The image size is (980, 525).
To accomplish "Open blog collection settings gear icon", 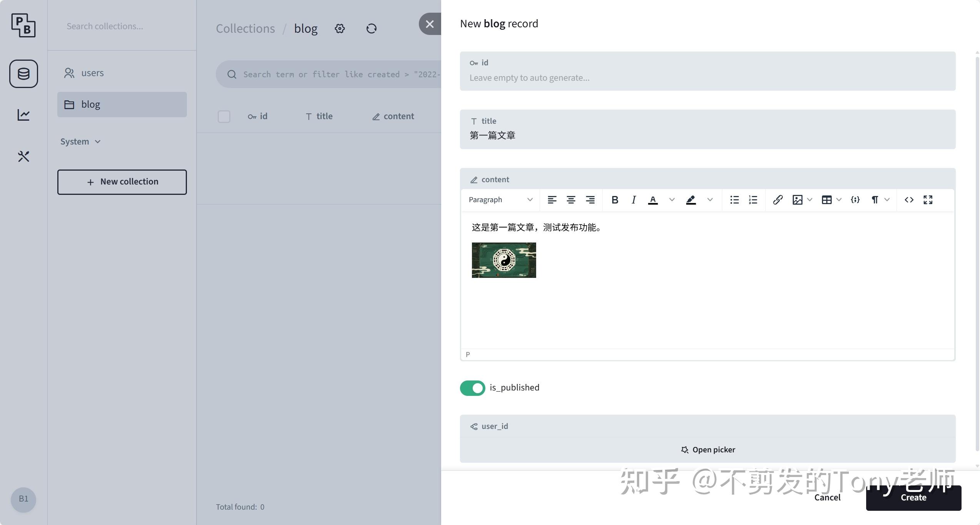I will pos(340,28).
